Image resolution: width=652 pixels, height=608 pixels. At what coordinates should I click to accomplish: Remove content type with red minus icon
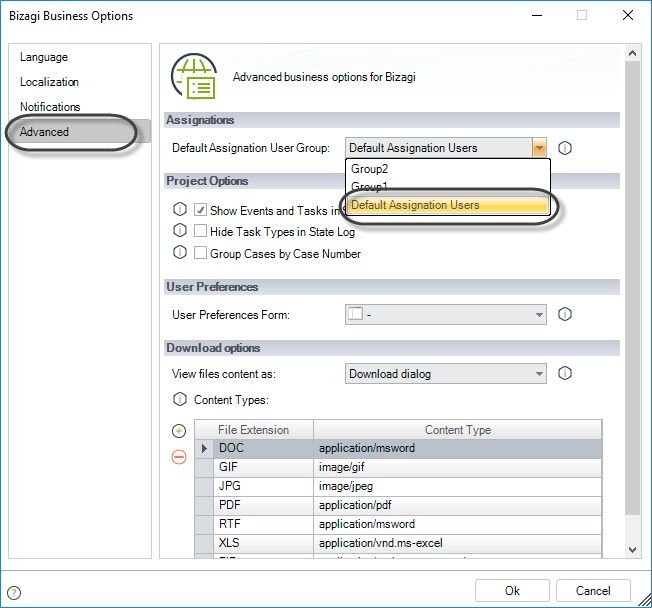click(x=179, y=457)
